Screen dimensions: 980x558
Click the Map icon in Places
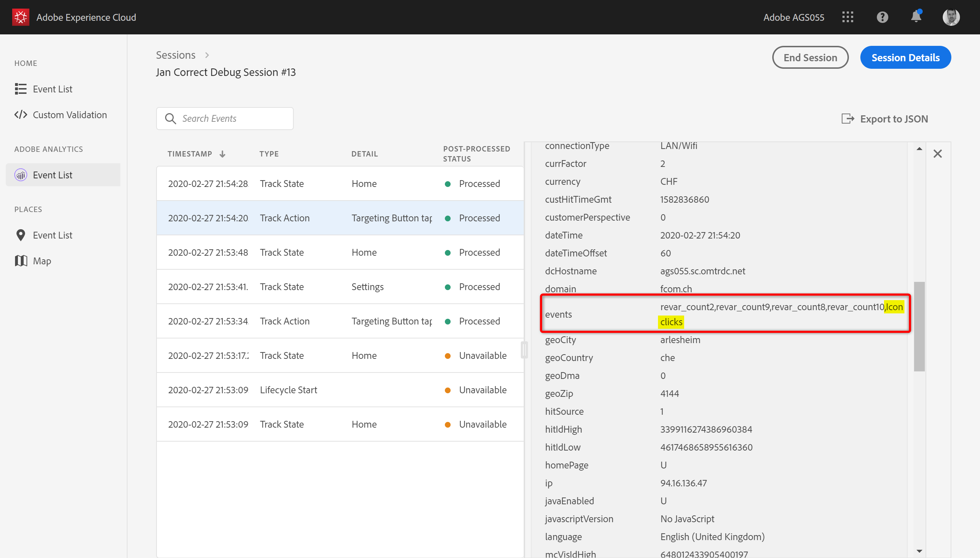pyautogui.click(x=21, y=261)
